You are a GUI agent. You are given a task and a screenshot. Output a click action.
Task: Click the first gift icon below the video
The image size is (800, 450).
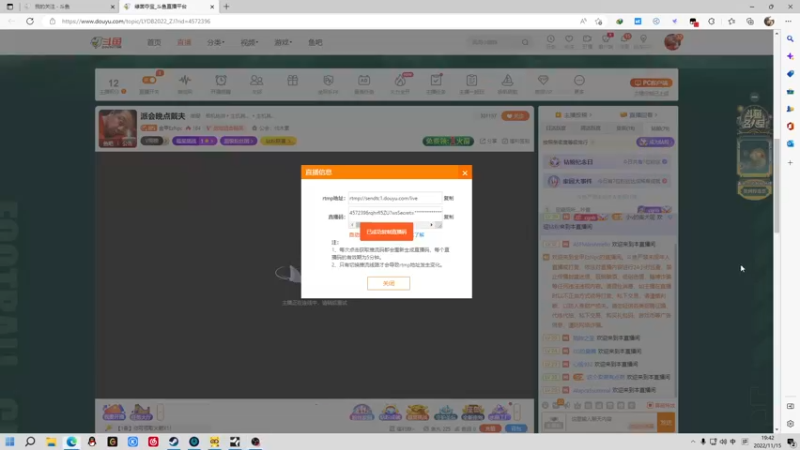pyautogui.click(x=113, y=412)
